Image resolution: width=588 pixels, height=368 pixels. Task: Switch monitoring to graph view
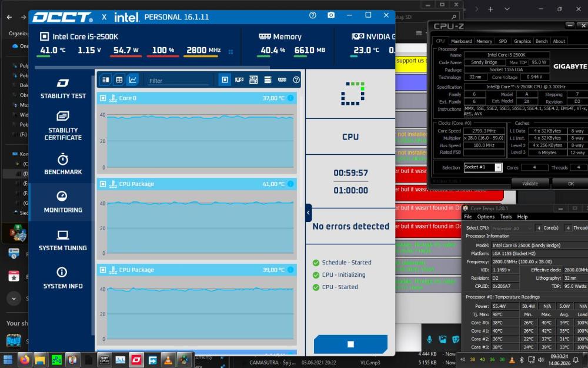click(x=133, y=79)
